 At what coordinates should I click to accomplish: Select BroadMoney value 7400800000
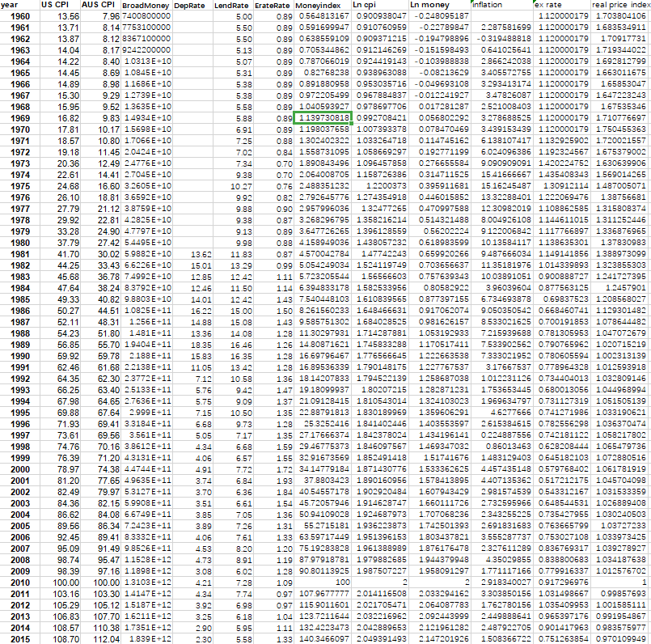click(x=146, y=16)
